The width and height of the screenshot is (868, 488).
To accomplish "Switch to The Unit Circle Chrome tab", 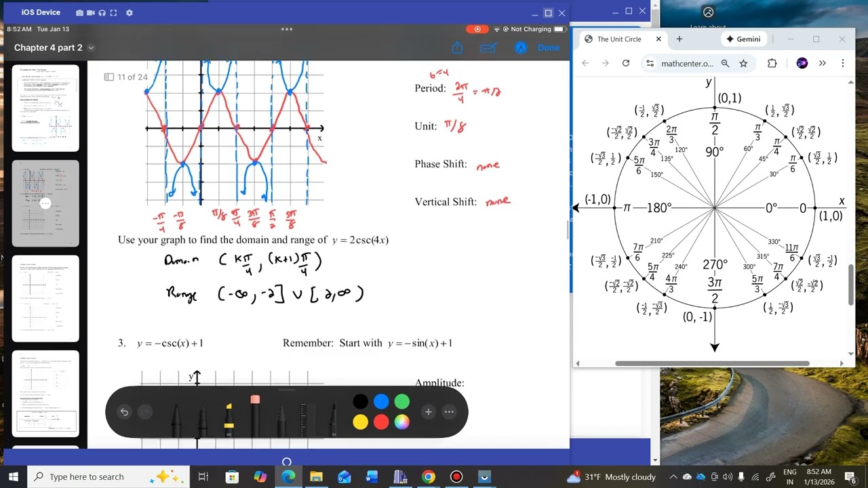I will (x=618, y=39).
